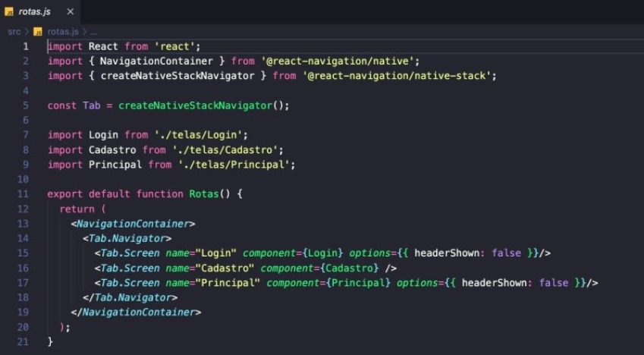Click name="Cadastro" attribute on line 16

197,268
